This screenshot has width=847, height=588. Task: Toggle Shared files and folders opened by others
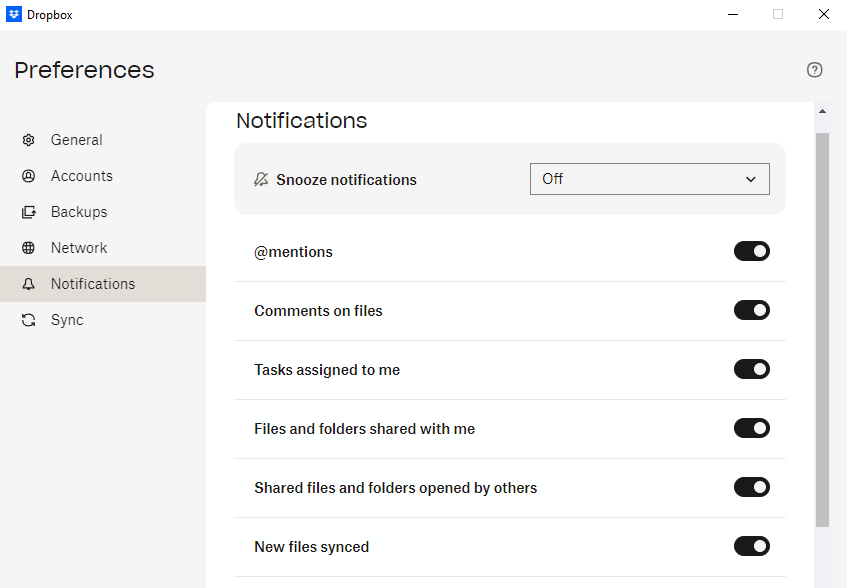pos(752,487)
